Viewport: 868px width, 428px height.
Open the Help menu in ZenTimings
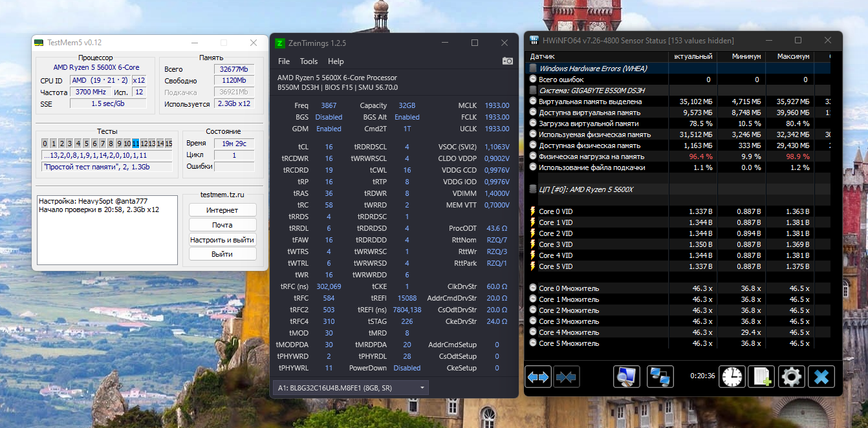coord(336,61)
